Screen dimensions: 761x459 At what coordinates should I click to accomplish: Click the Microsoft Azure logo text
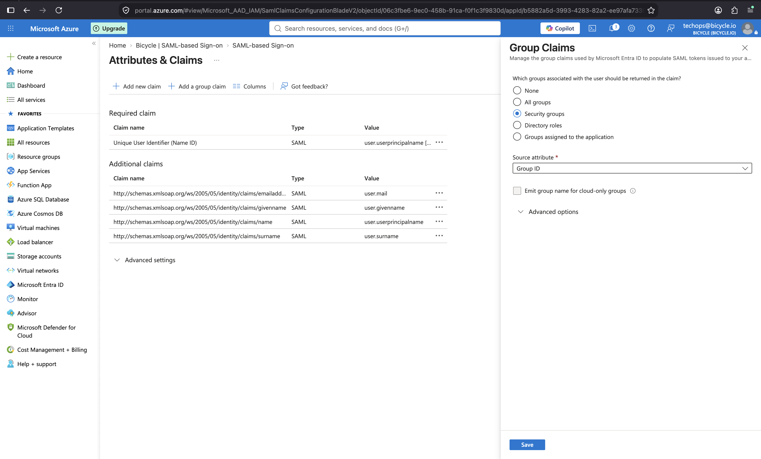54,29
